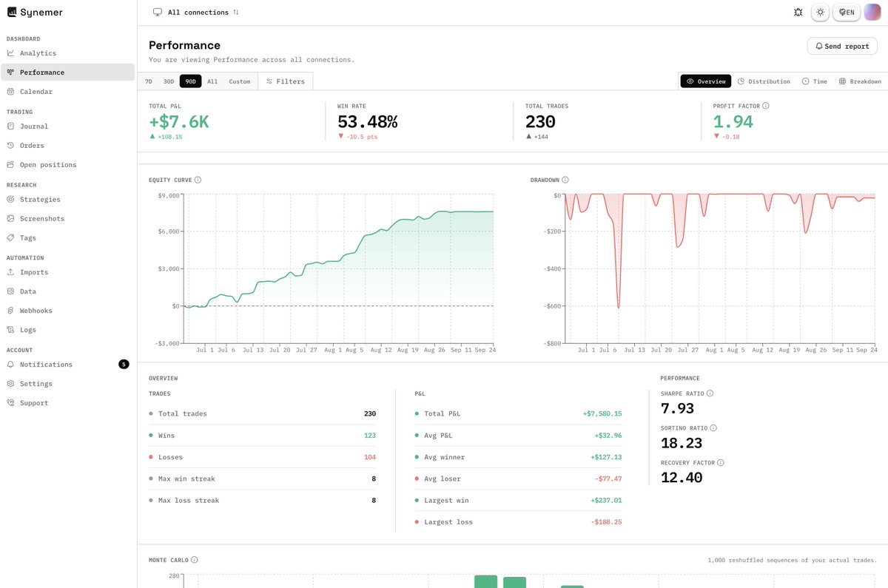Click the Avg winner value +$127.13
This screenshot has height=588, width=888.
coord(606,457)
